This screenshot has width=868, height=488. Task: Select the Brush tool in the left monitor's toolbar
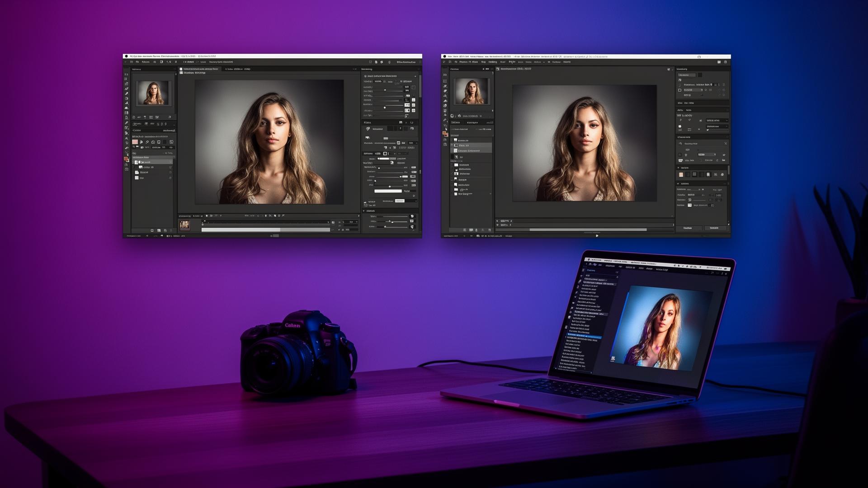click(x=128, y=94)
